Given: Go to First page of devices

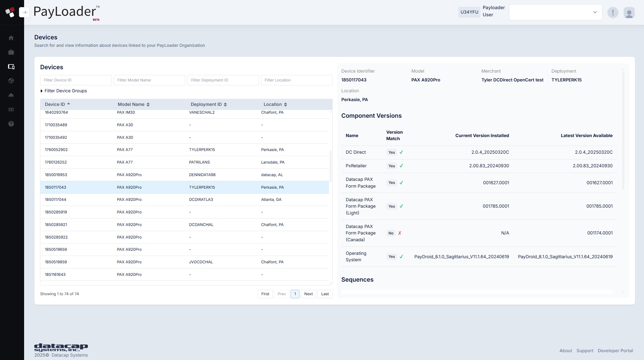Looking at the screenshot, I should click(265, 294).
